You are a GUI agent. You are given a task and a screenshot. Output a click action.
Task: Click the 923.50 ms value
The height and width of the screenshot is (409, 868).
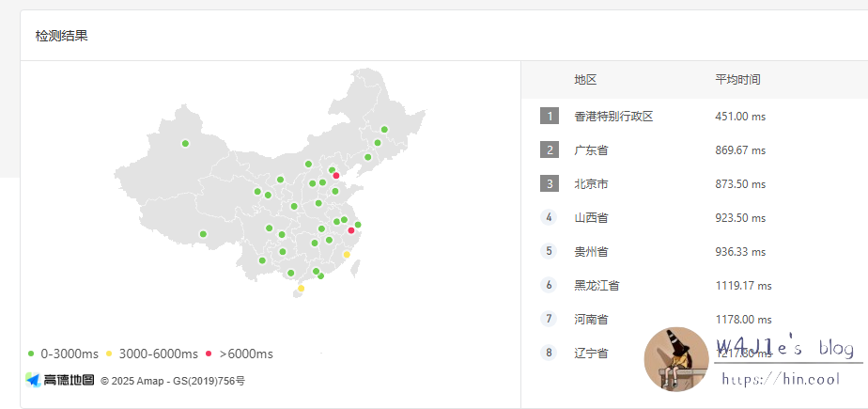740,218
